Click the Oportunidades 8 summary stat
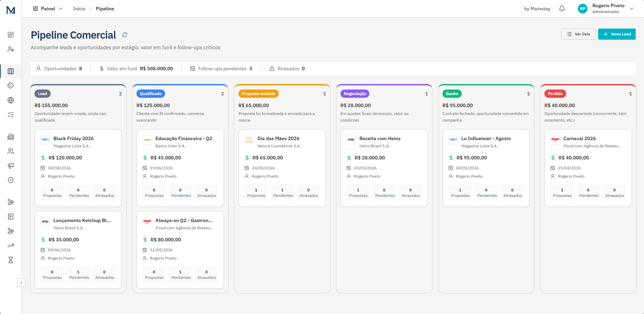The width and height of the screenshot is (644, 314). pyautogui.click(x=59, y=69)
